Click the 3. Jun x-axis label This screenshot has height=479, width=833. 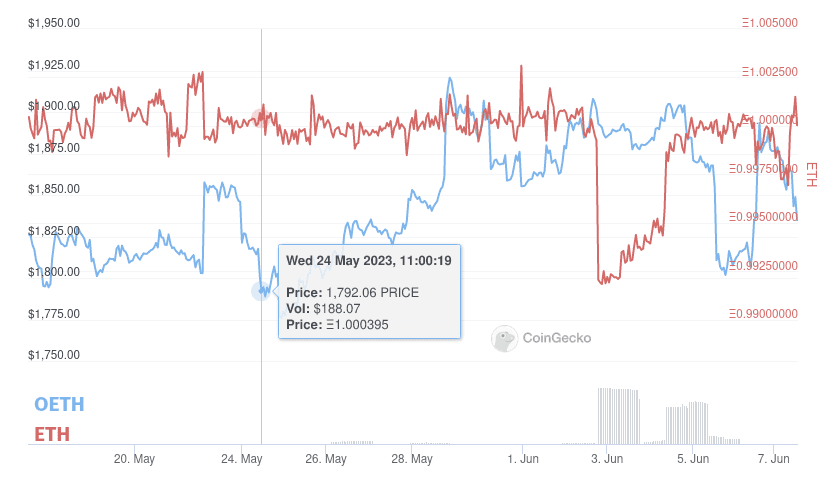tap(607, 459)
